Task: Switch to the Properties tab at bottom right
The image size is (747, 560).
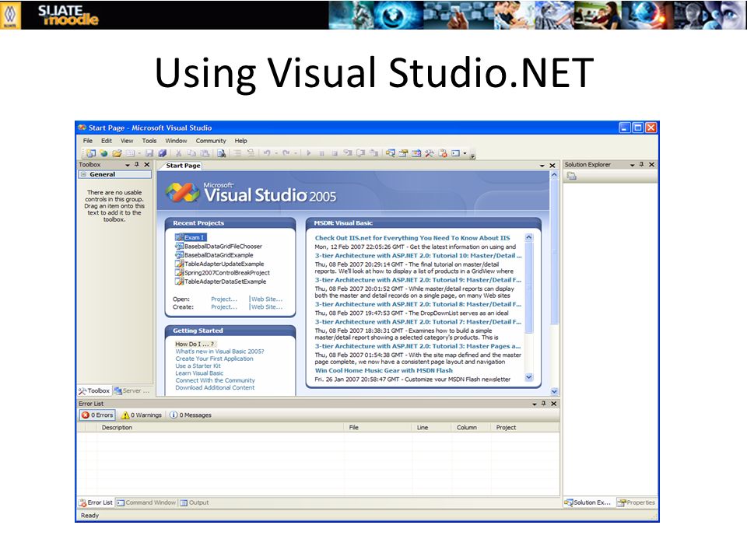Action: click(636, 502)
